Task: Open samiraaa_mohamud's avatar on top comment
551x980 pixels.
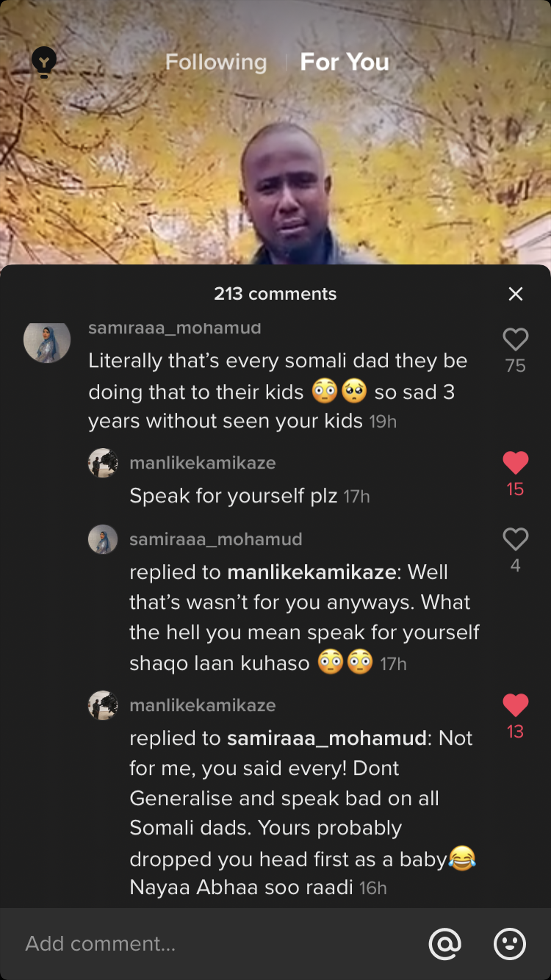Action: (47, 340)
